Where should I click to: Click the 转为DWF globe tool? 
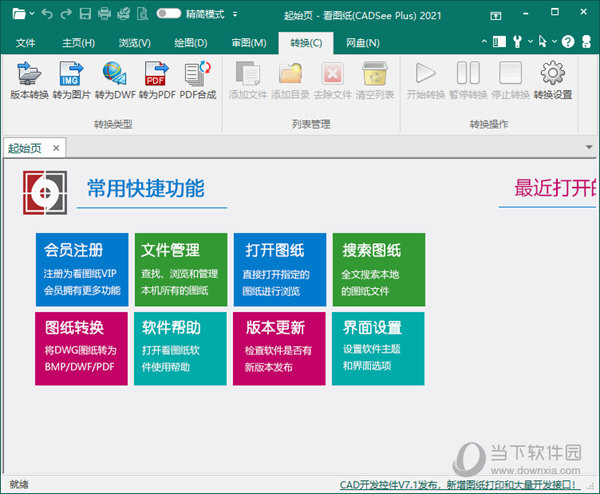pos(115,81)
